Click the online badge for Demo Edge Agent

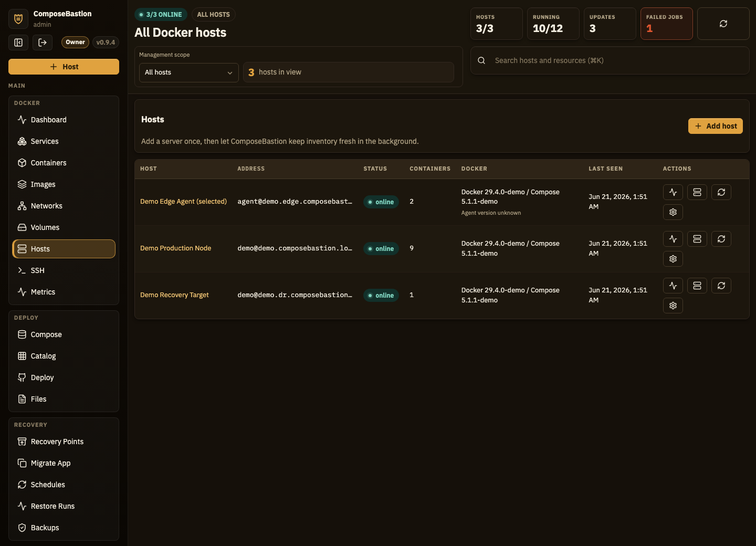point(381,202)
